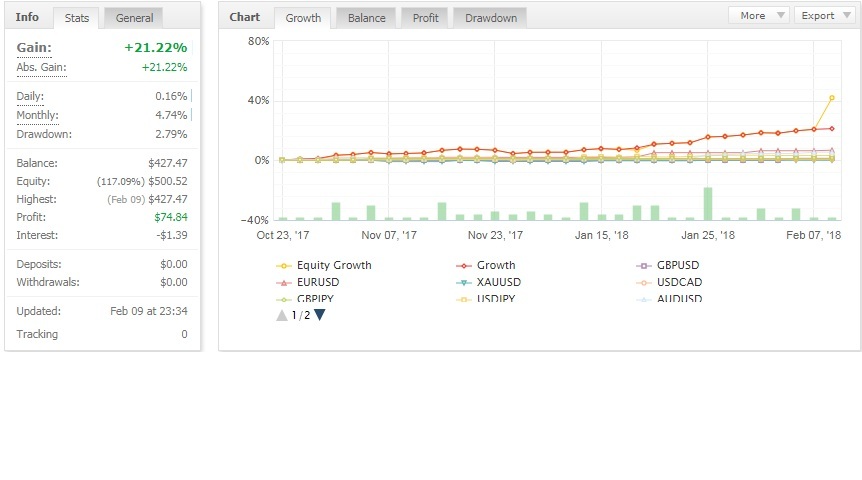Toggle GBPJPY series in chart legend
The height and width of the screenshot is (480, 862).
point(305,299)
